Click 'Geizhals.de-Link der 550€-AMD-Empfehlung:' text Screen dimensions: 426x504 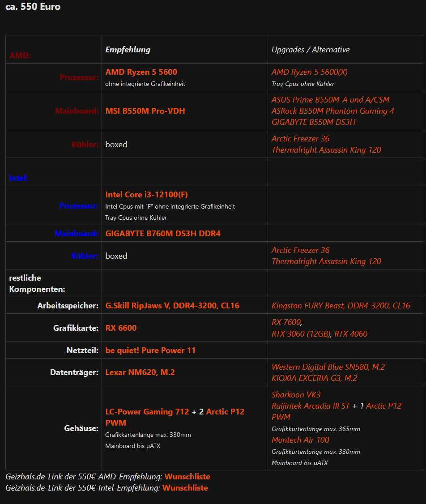pos(84,477)
